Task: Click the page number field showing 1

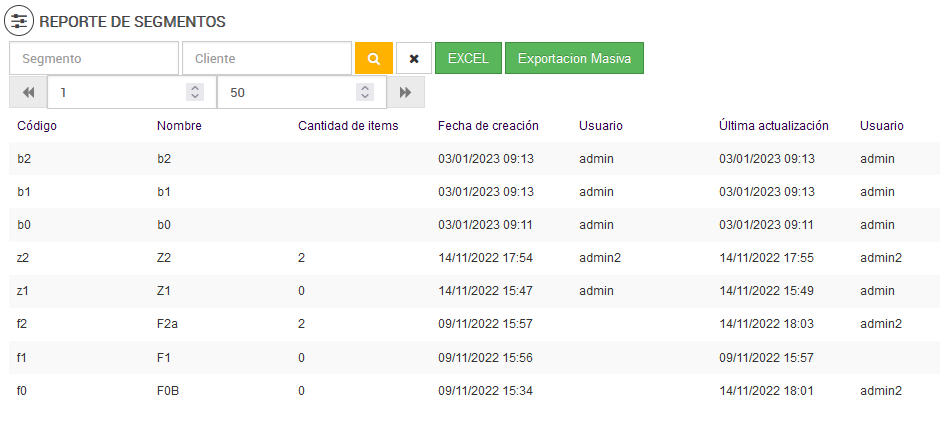Action: click(x=115, y=92)
